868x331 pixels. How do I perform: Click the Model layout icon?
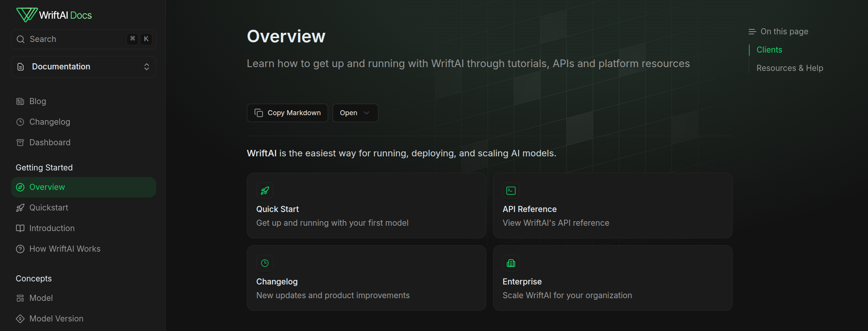pyautogui.click(x=20, y=298)
